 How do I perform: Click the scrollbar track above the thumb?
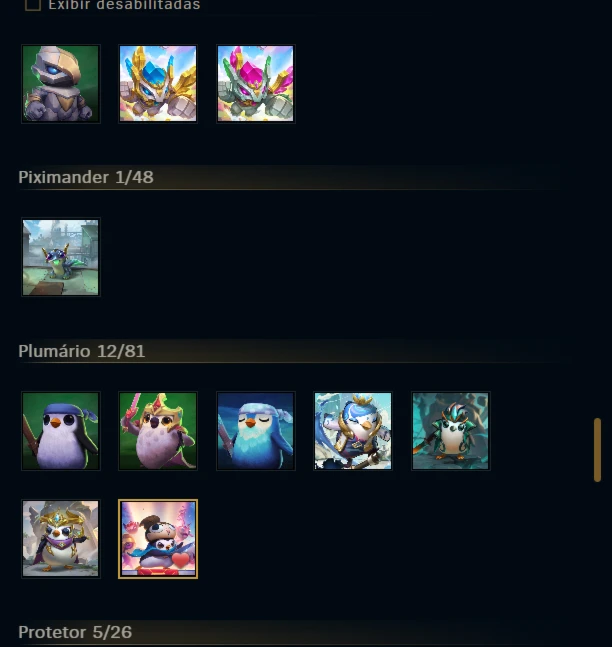(x=597, y=206)
